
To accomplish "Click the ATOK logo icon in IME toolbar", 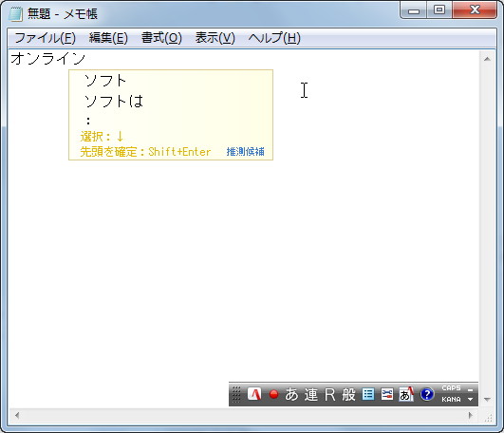I will click(254, 394).
